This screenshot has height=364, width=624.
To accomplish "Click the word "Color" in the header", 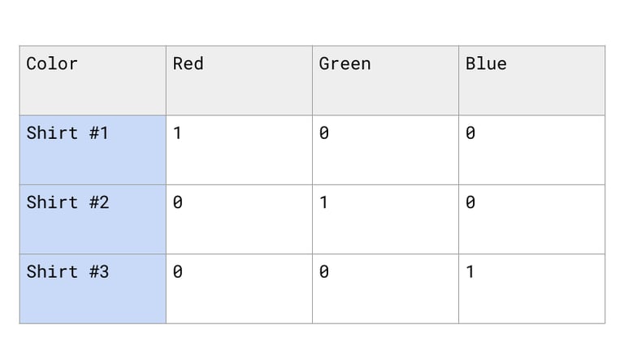I will 52,63.
